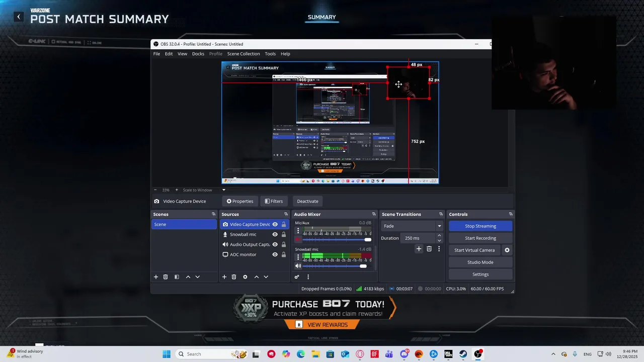Increase transition duration with up arrow
The height and width of the screenshot is (362, 644).
pos(439,235)
